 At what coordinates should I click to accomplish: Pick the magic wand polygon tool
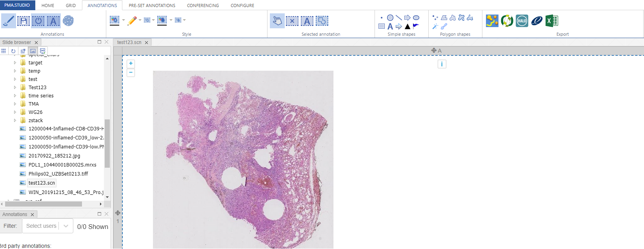click(x=435, y=26)
